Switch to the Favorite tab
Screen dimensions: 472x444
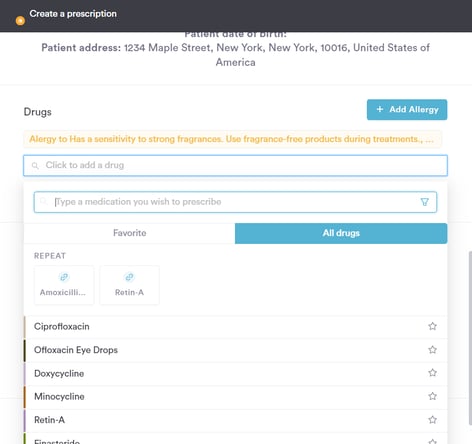[x=129, y=233]
